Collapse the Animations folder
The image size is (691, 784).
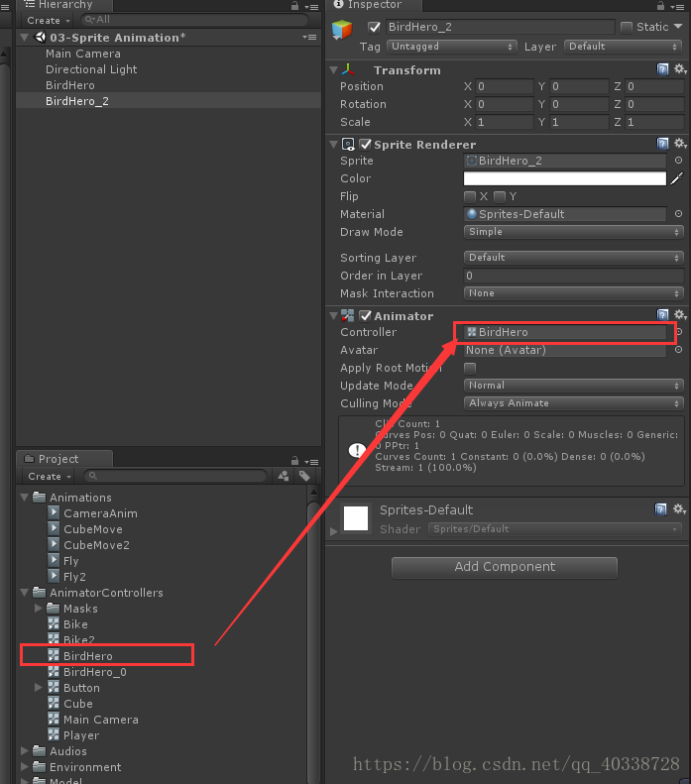click(26, 498)
